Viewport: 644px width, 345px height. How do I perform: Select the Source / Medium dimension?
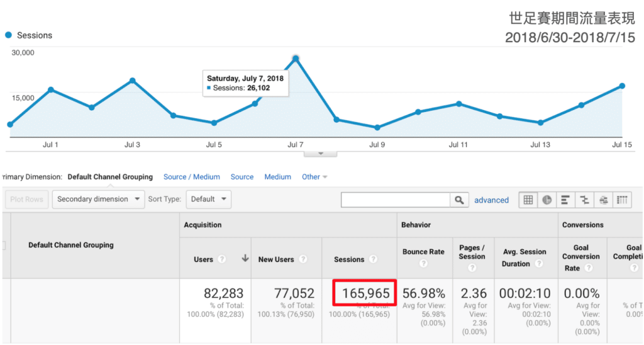(192, 177)
